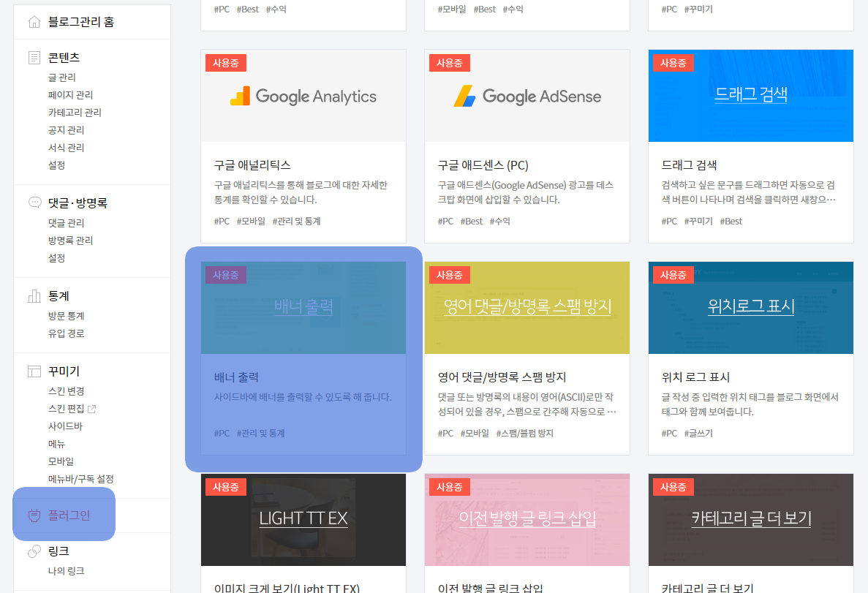Click #수익 tag on 구글 애드센스 (PC) card
The height and width of the screenshot is (593, 868).
[500, 221]
